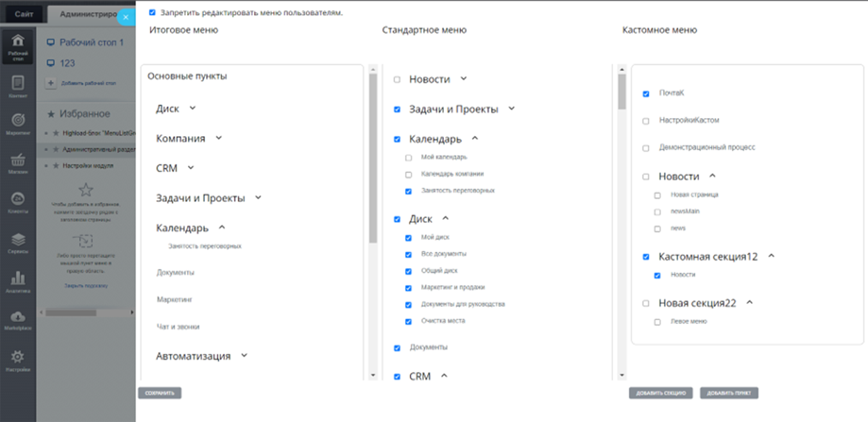Open the Сервисы layers sidebar icon
This screenshot has width=868, height=422.
(18, 243)
